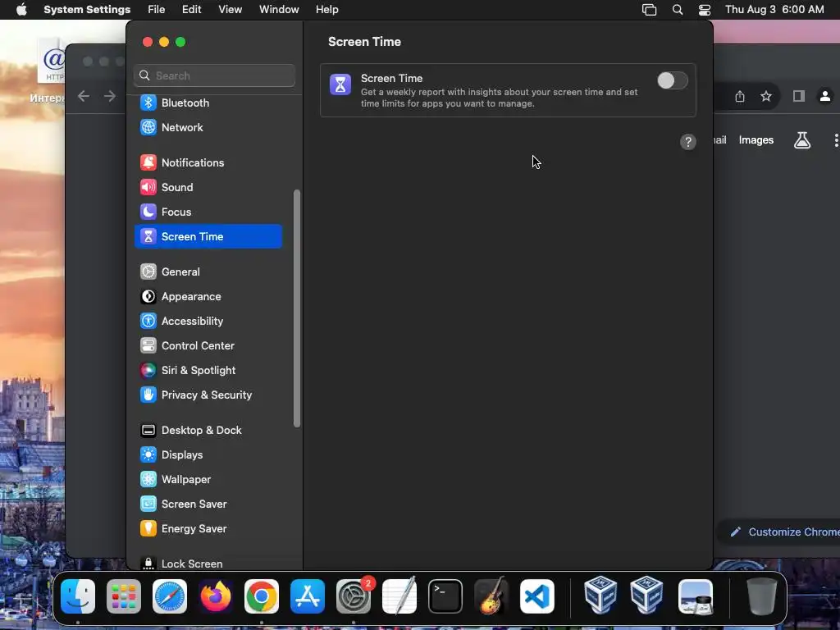Open Screen Saver settings
The image size is (840, 630).
pos(208,504)
